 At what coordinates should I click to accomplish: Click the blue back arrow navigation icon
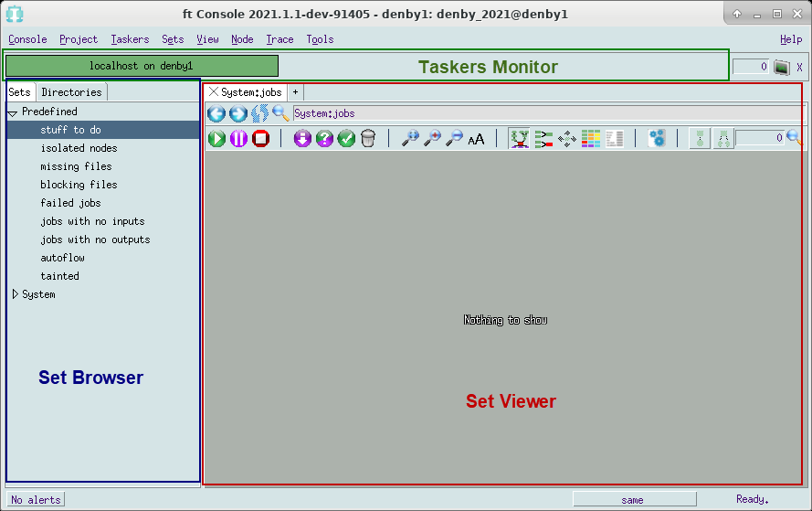point(216,113)
